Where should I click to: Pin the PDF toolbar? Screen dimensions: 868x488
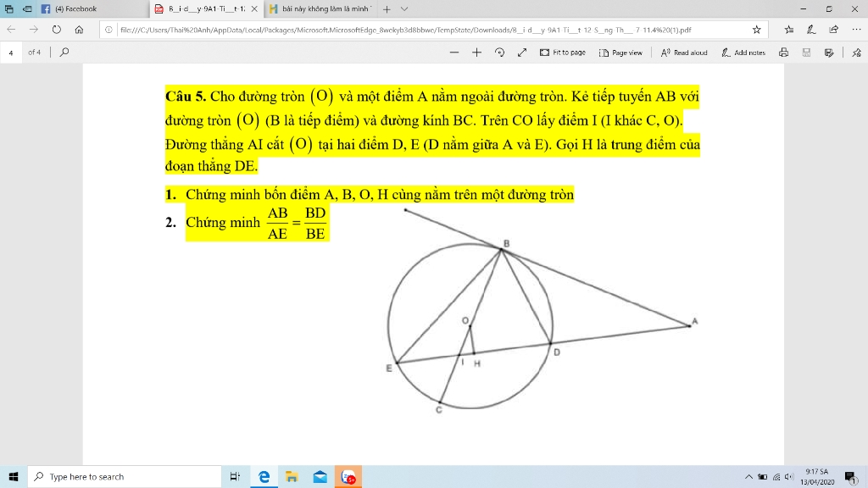[x=856, y=53]
